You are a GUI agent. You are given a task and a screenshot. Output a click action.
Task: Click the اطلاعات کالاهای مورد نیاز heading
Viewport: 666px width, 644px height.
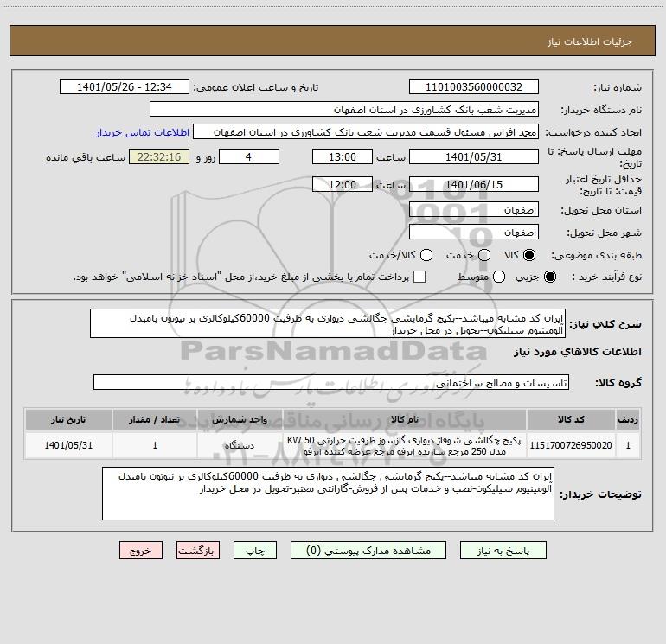(x=577, y=352)
